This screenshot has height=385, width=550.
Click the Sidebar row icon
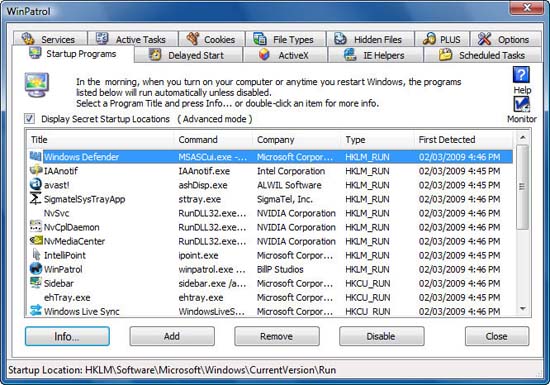click(36, 283)
